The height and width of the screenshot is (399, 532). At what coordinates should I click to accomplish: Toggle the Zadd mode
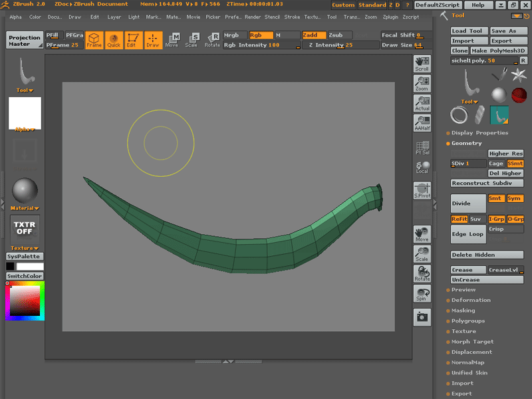pyautogui.click(x=314, y=35)
